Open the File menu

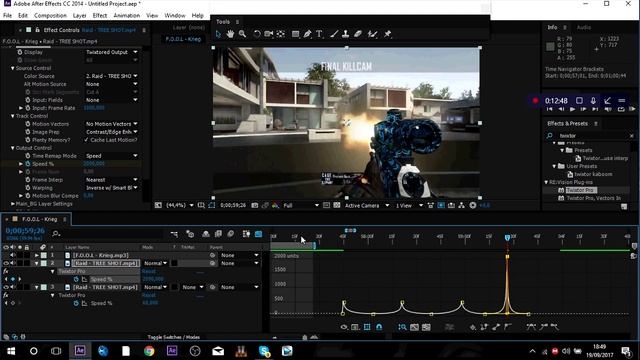7,16
